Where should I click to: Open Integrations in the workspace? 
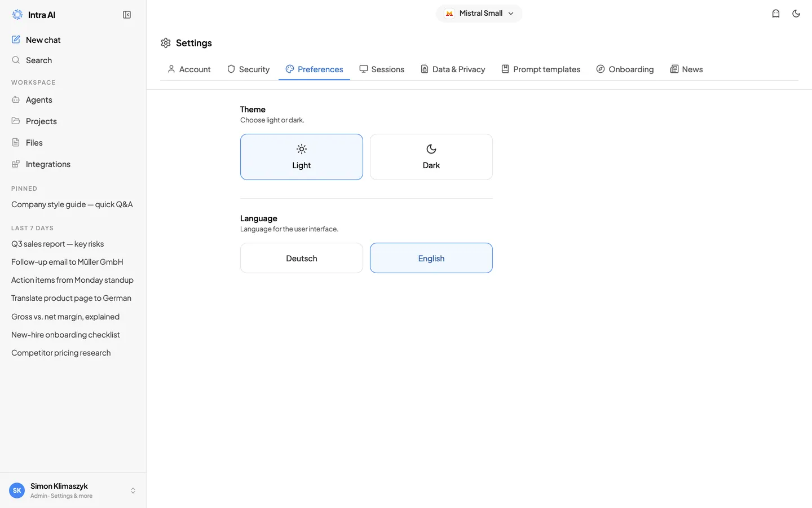(73, 164)
